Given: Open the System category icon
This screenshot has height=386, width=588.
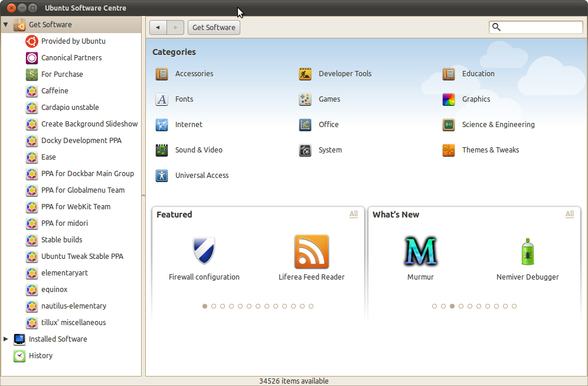Looking at the screenshot, I should point(305,150).
